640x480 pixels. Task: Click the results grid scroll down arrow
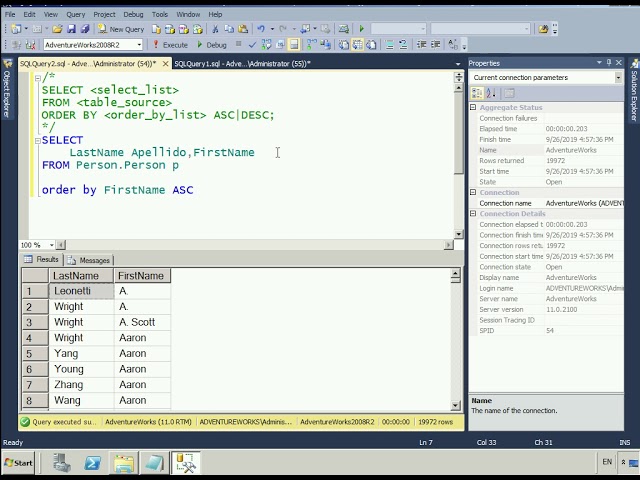point(456,405)
